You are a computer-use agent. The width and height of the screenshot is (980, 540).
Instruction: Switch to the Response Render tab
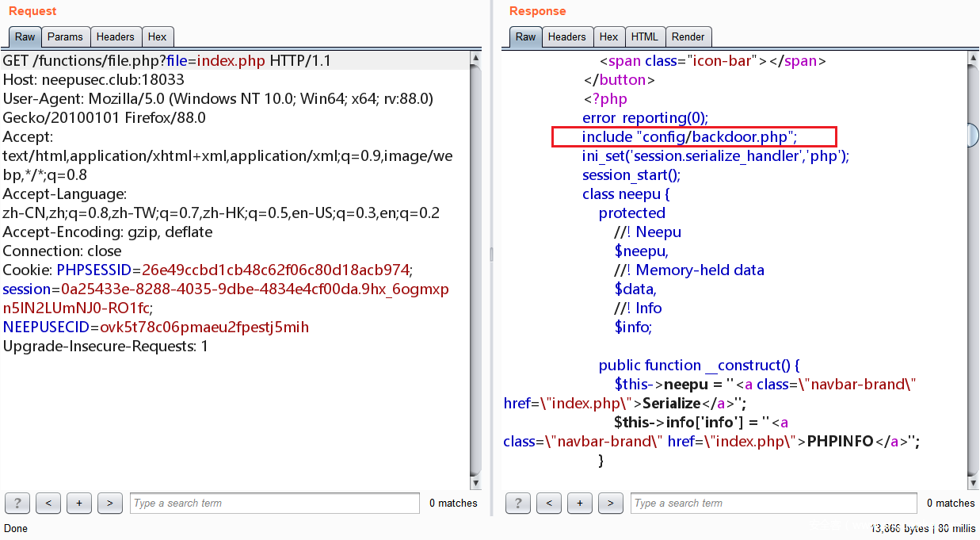pos(688,36)
